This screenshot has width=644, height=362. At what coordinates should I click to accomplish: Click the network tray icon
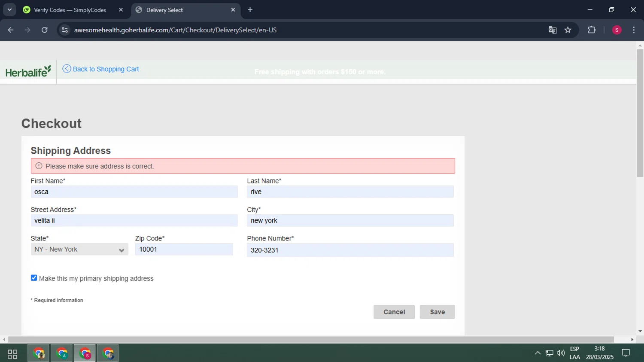[549, 353]
